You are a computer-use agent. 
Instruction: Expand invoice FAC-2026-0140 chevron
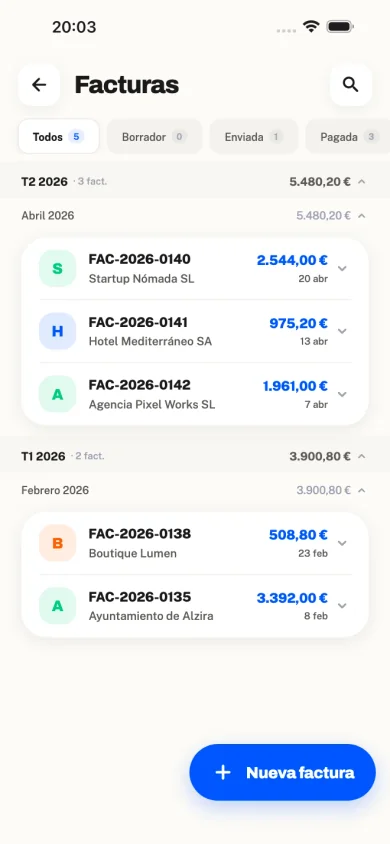pos(342,269)
